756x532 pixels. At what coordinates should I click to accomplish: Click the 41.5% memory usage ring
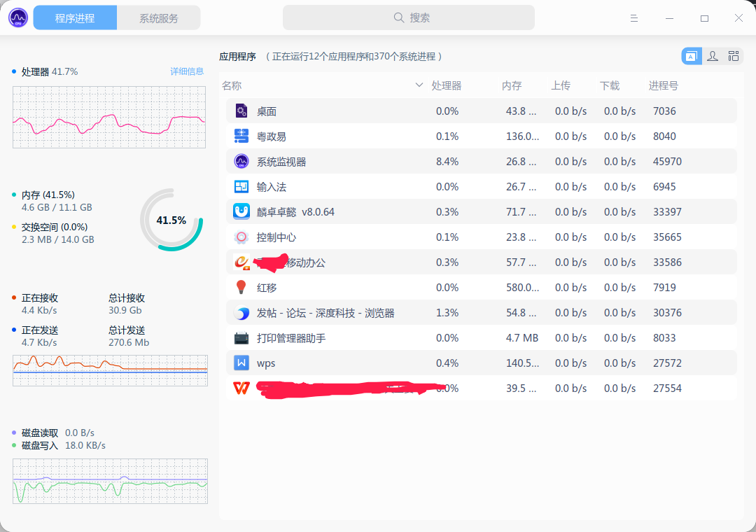[x=171, y=219]
